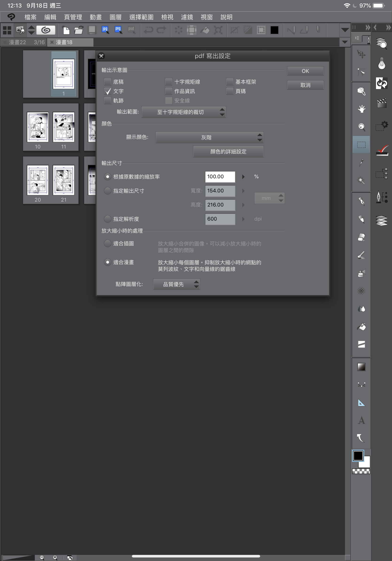Select the 指定輸出尺寸 radio button
The width and height of the screenshot is (392, 561).
pos(108,191)
